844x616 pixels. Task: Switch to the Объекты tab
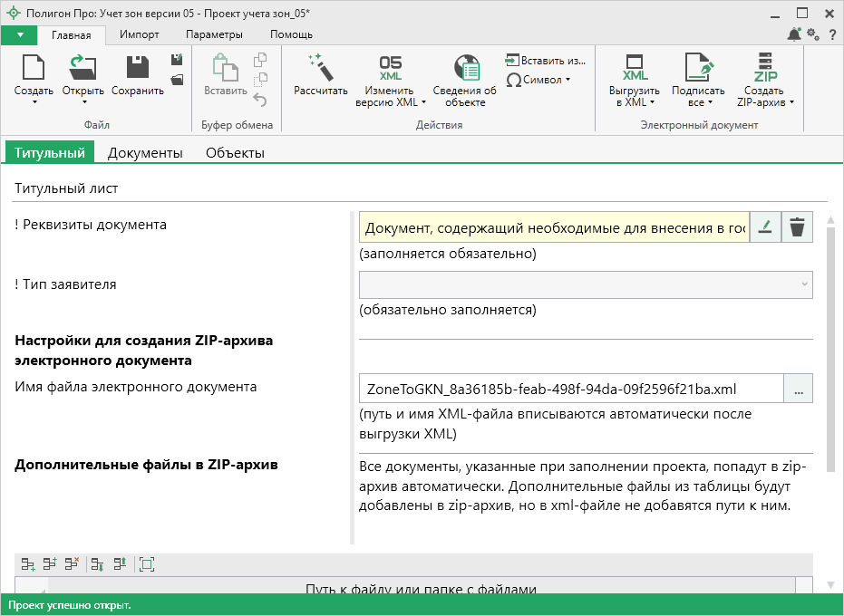click(235, 152)
